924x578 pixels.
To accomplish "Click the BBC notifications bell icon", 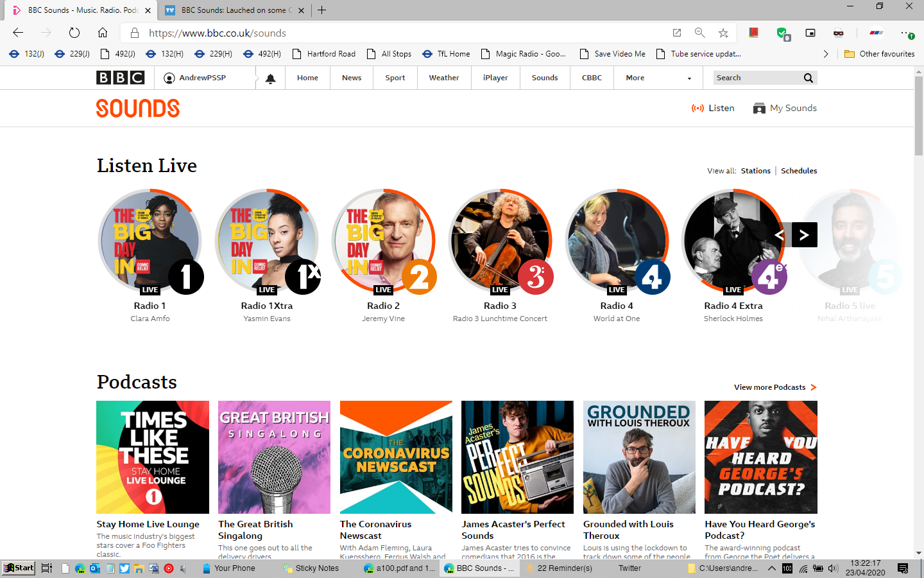I will (270, 78).
